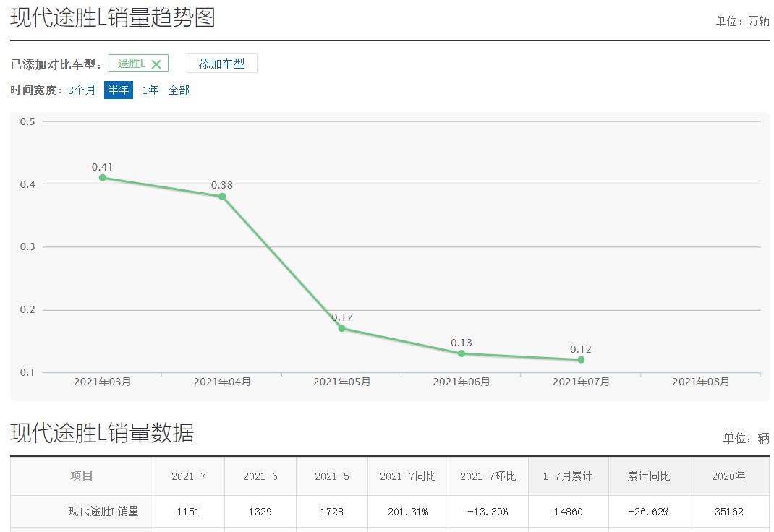Image resolution: width=774 pixels, height=532 pixels.
Task: Click the 1-7月累计 column header
Action: tap(568, 476)
